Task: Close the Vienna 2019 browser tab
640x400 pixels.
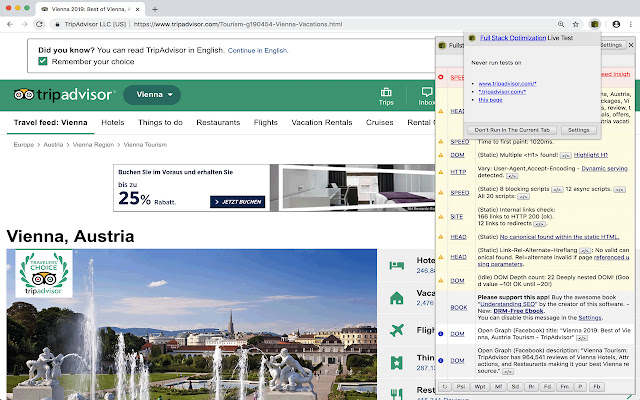Action: [138, 9]
